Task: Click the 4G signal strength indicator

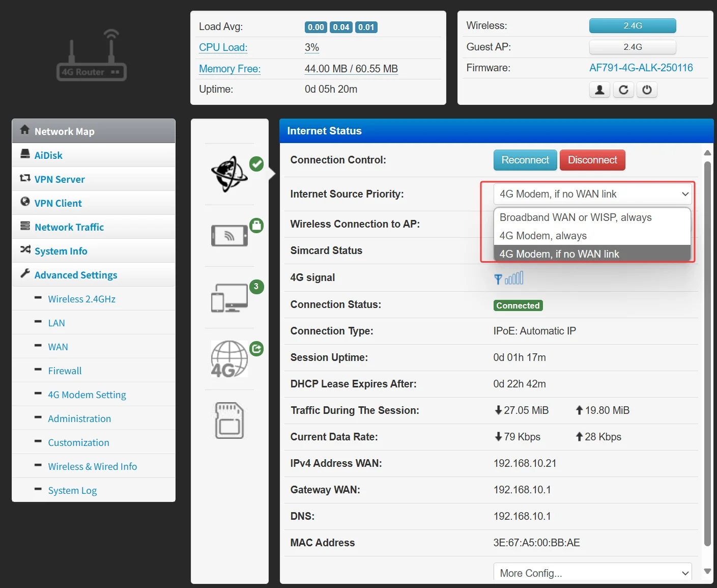Action: click(x=509, y=278)
